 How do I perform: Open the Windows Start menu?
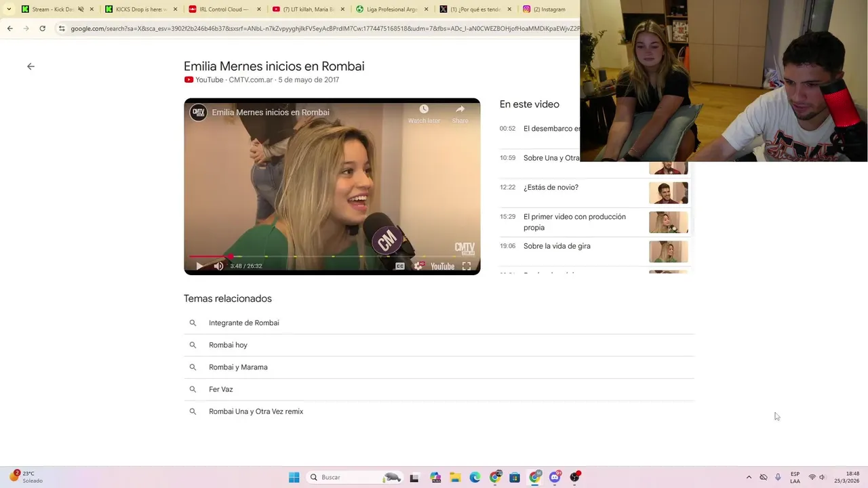294,477
